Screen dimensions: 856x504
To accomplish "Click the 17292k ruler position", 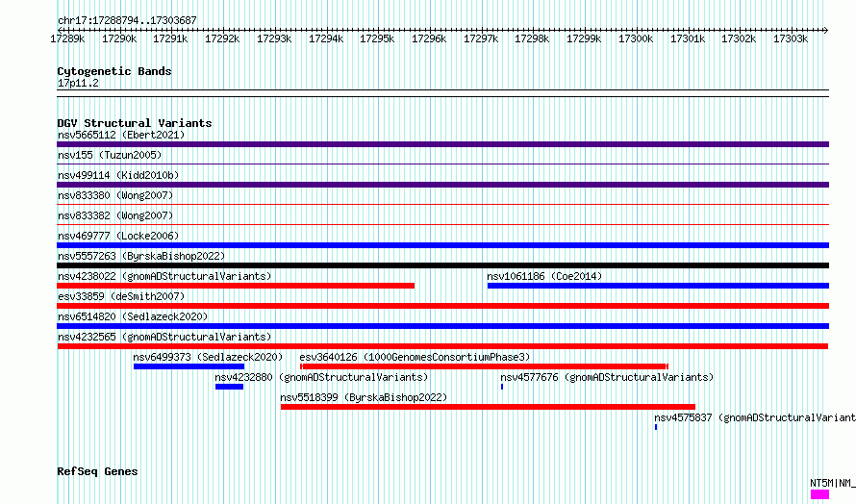I will [x=222, y=38].
